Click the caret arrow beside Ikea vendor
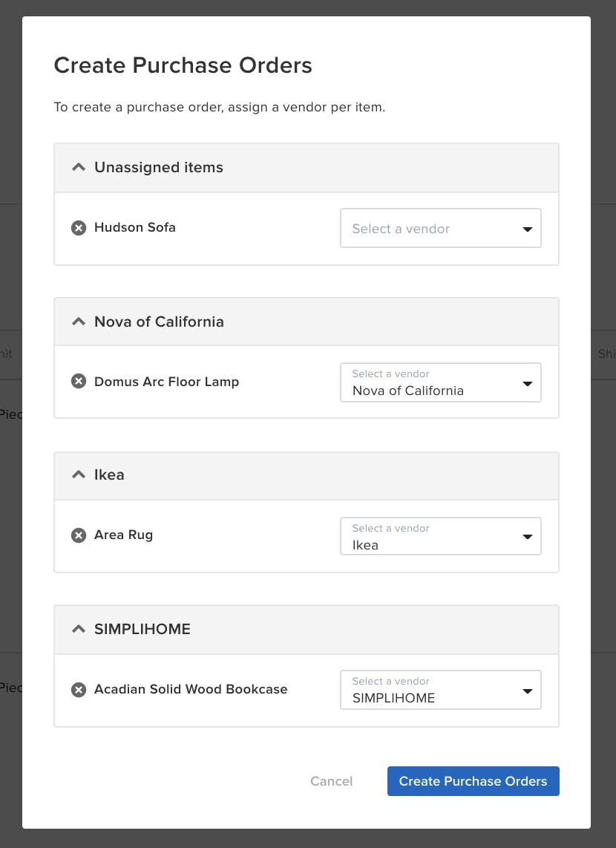This screenshot has height=848, width=616. coord(527,535)
